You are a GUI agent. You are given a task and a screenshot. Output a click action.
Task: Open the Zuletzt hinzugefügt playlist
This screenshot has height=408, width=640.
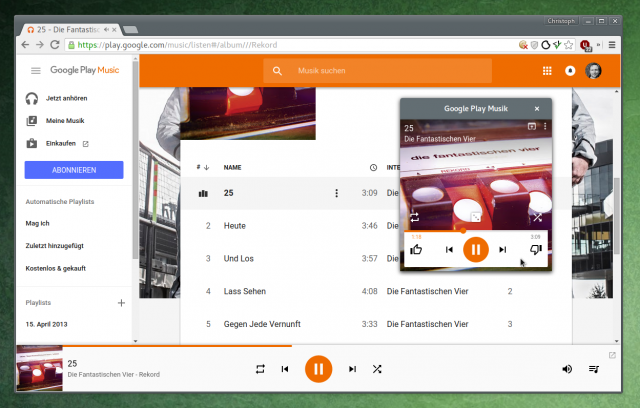point(54,246)
